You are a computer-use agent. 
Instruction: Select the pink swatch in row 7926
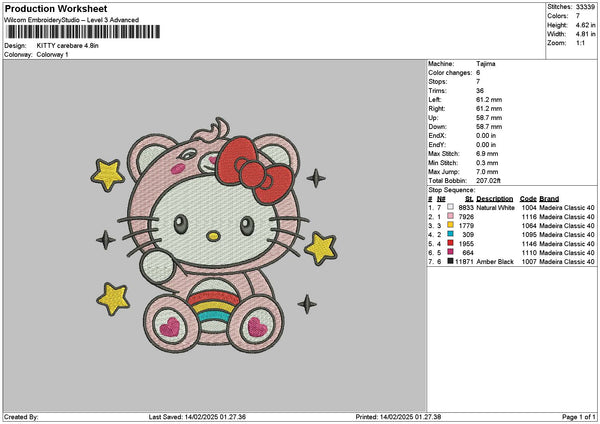(x=450, y=216)
